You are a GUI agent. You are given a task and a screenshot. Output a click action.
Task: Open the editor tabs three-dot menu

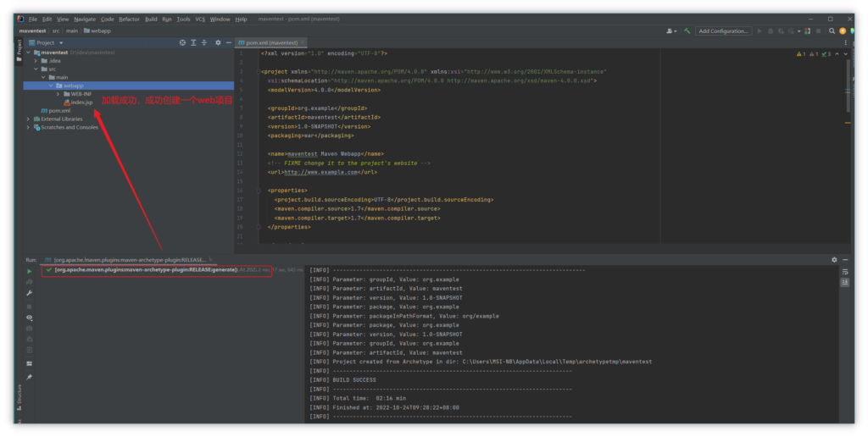pos(845,42)
